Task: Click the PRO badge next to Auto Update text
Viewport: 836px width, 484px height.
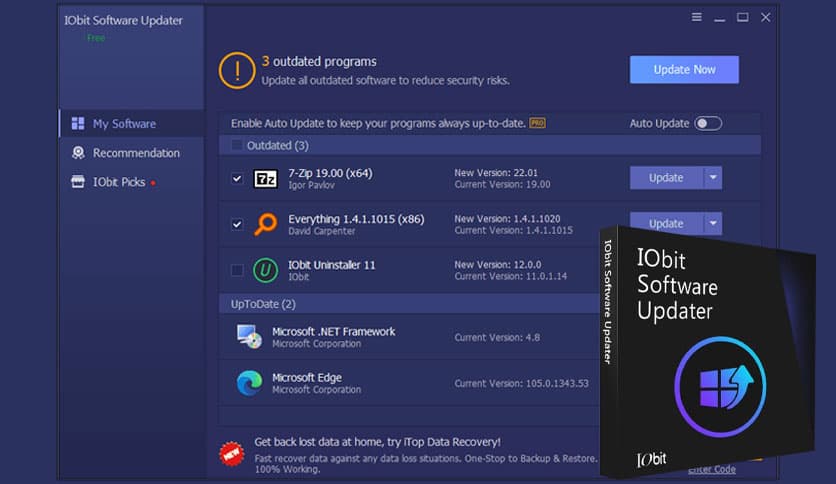Action: click(537, 123)
